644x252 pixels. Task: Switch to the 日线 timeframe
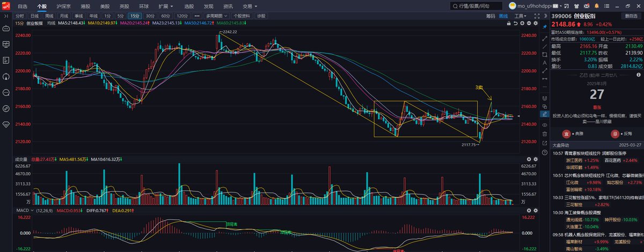[x=34, y=17]
